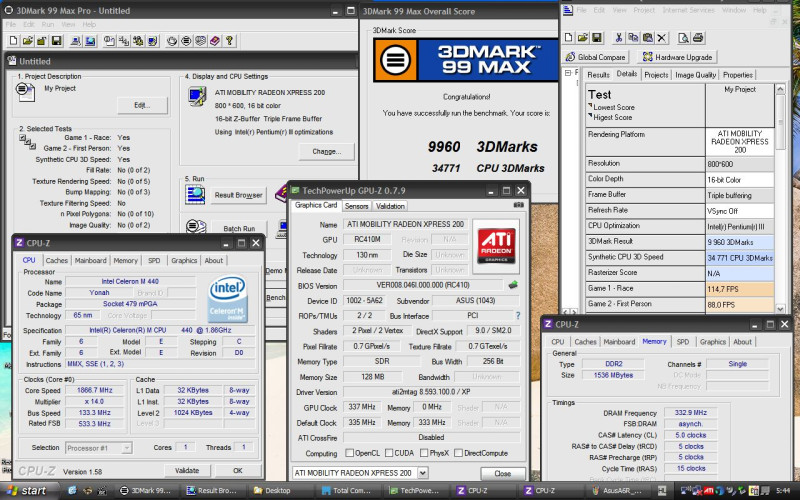Click the book icon in 3DMark toolbar

215,41
